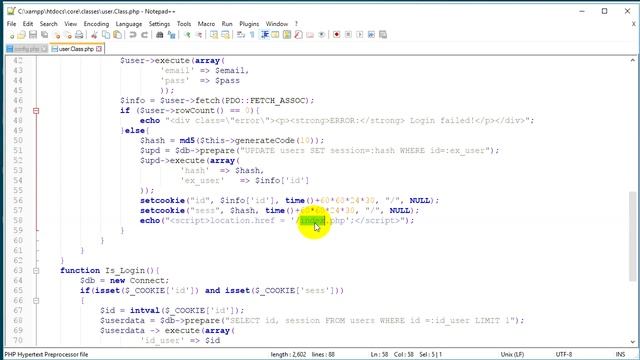The height and width of the screenshot is (360, 640).
Task: Switch to the config.php tab
Action: tap(27, 49)
